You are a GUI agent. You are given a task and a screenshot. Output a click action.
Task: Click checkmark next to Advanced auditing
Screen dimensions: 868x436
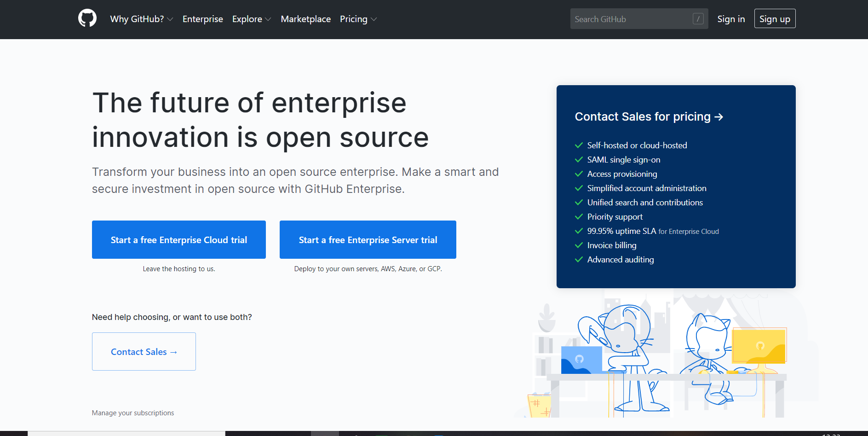click(x=579, y=260)
